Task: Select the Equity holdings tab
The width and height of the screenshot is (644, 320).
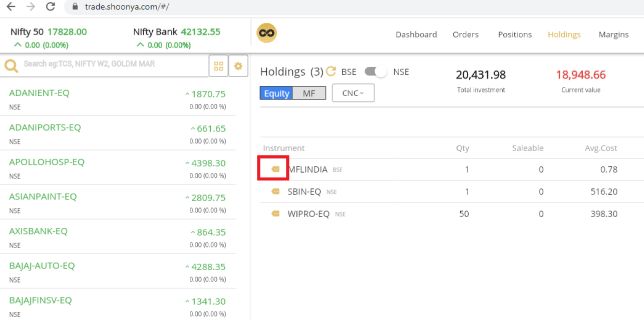Action: coord(276,93)
